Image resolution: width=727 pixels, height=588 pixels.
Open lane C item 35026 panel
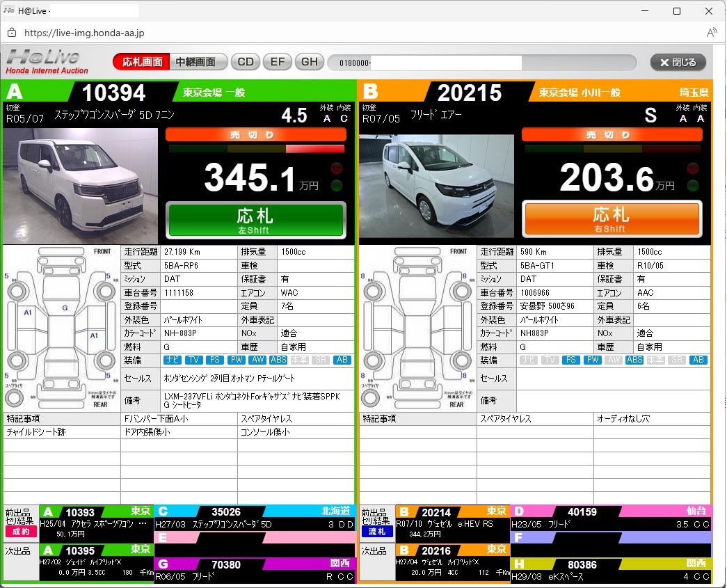pyautogui.click(x=254, y=518)
